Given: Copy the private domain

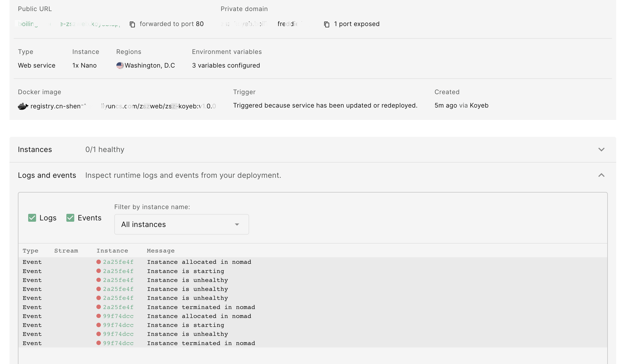Looking at the screenshot, I should point(327,24).
